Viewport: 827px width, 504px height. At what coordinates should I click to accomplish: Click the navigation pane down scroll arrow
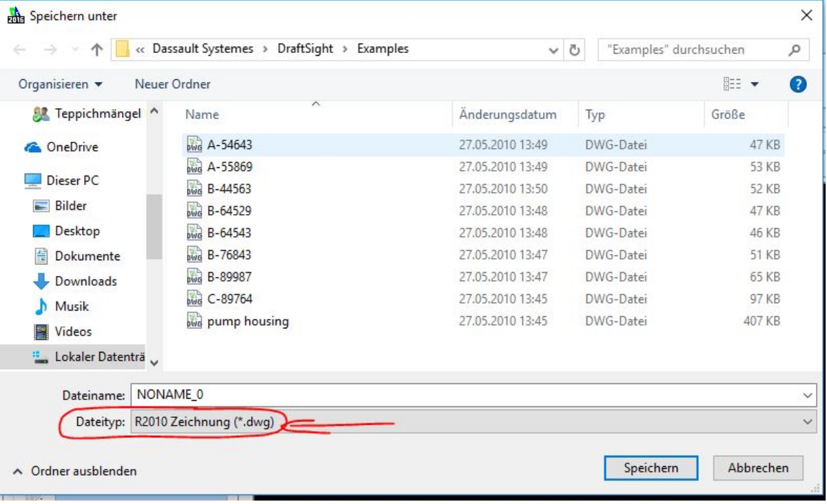tap(154, 363)
